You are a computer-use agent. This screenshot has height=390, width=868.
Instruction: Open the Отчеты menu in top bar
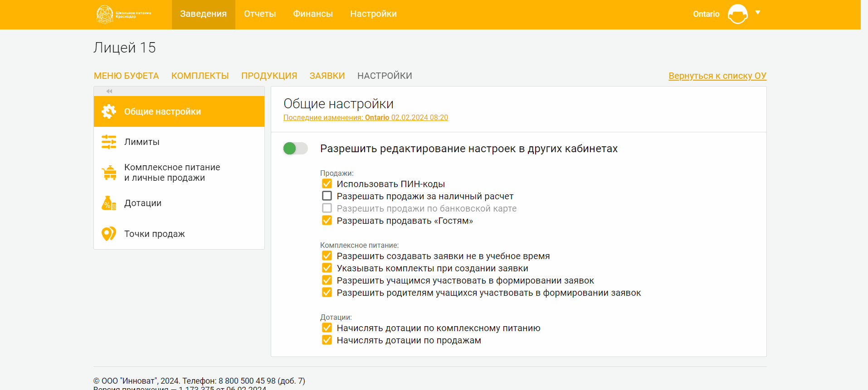click(x=260, y=14)
